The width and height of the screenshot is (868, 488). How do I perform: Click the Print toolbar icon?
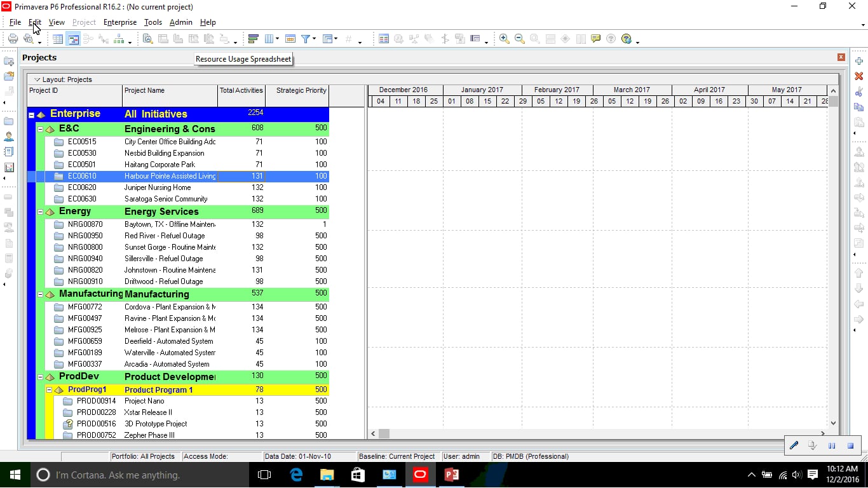pos(13,39)
